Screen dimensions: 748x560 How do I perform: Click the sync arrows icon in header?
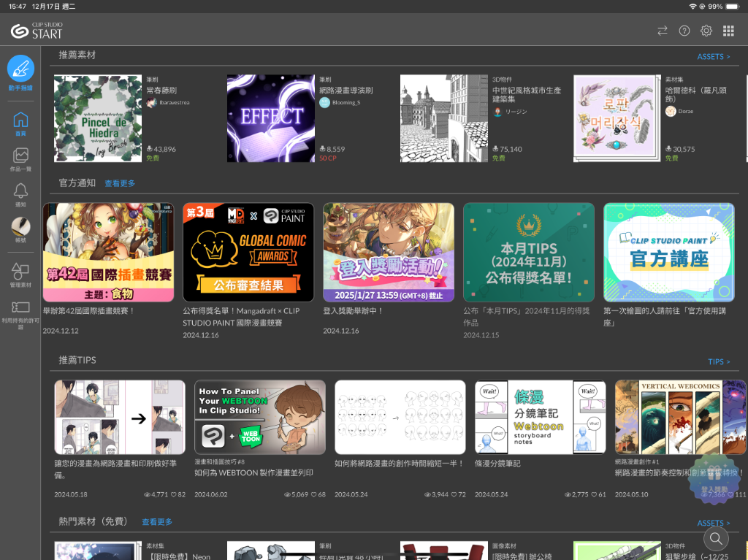(662, 31)
